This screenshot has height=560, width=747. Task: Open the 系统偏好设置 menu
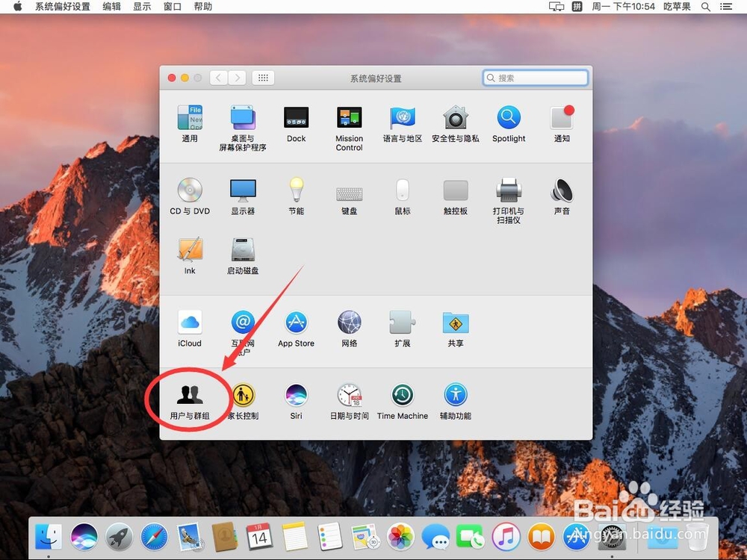63,6
